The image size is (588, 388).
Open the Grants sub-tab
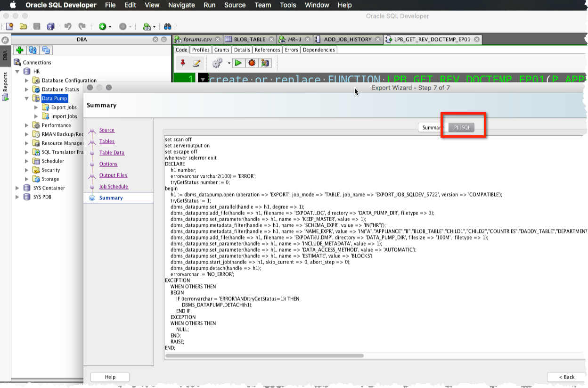coord(221,50)
